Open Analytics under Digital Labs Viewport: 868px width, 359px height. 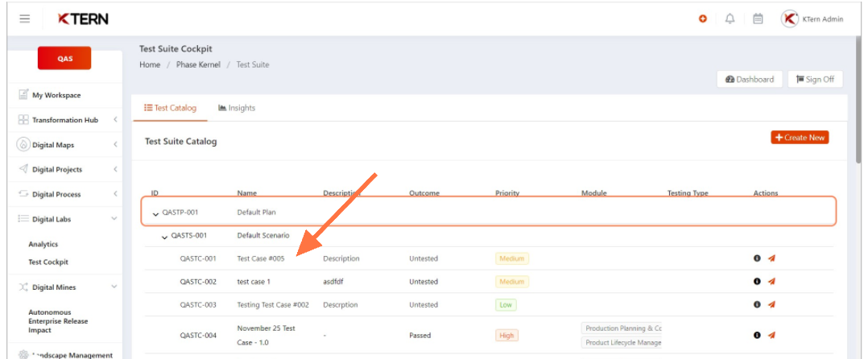click(43, 244)
